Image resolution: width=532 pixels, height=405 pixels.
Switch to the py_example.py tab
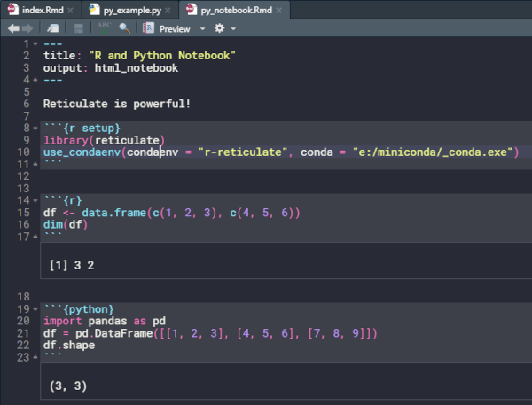point(132,10)
